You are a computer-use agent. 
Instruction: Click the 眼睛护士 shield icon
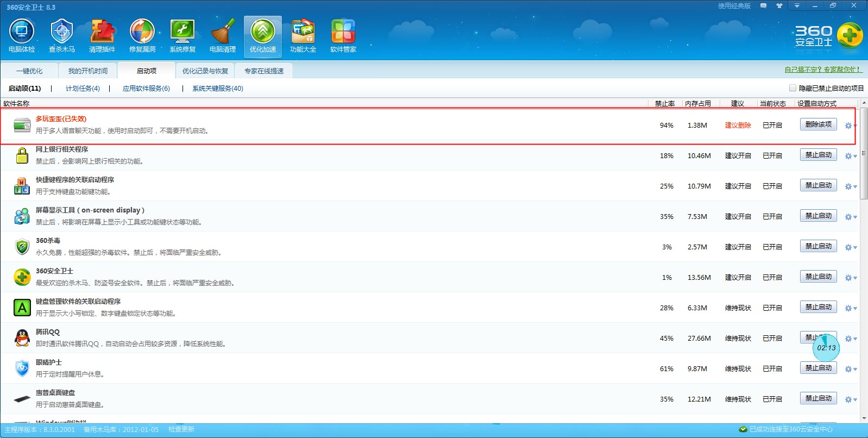coord(22,368)
